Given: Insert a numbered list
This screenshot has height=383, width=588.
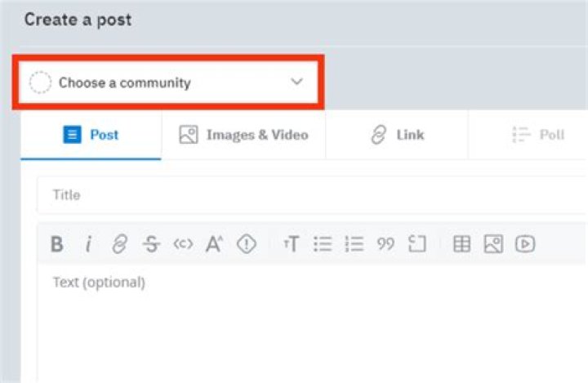Looking at the screenshot, I should [x=354, y=243].
